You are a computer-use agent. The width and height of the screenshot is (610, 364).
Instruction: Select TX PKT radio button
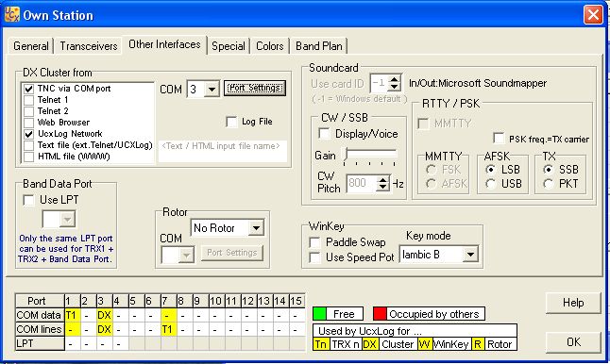pyautogui.click(x=548, y=183)
